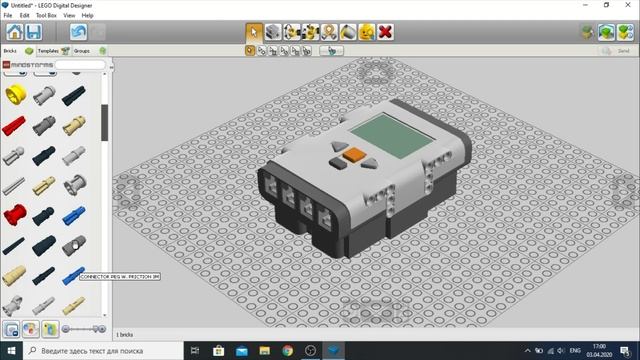Switch to Build mode icon
The image size is (640, 360).
[587, 32]
